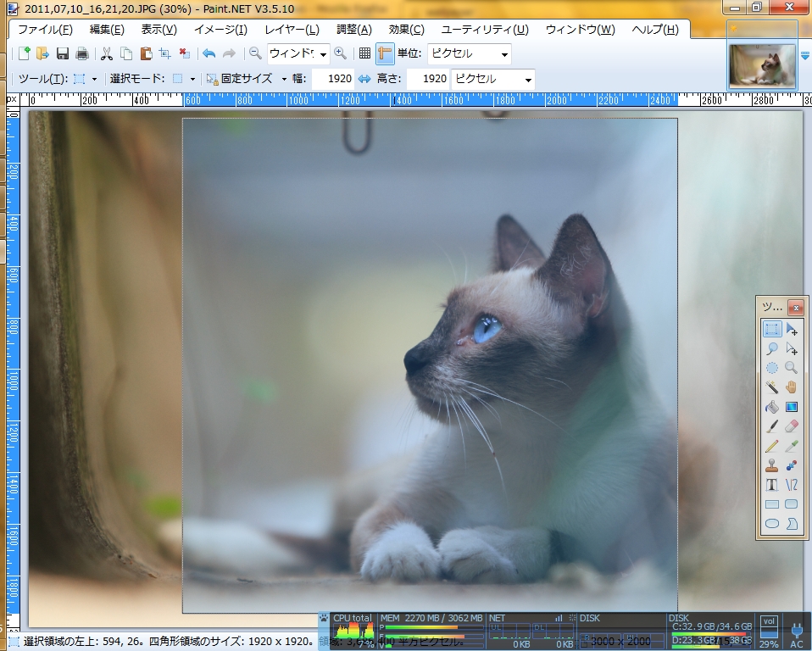Deselect all using the red X icon

(x=185, y=53)
